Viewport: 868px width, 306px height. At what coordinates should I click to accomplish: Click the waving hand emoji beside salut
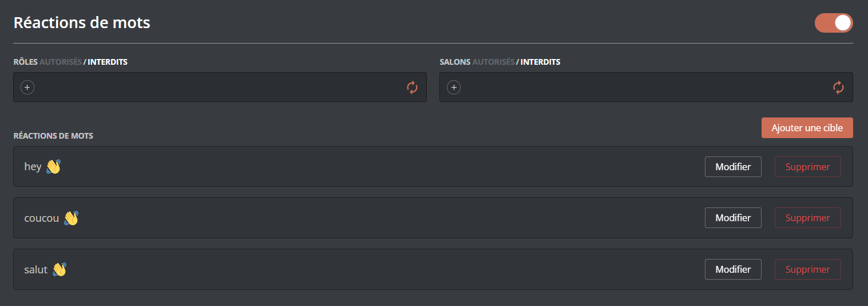(x=60, y=269)
